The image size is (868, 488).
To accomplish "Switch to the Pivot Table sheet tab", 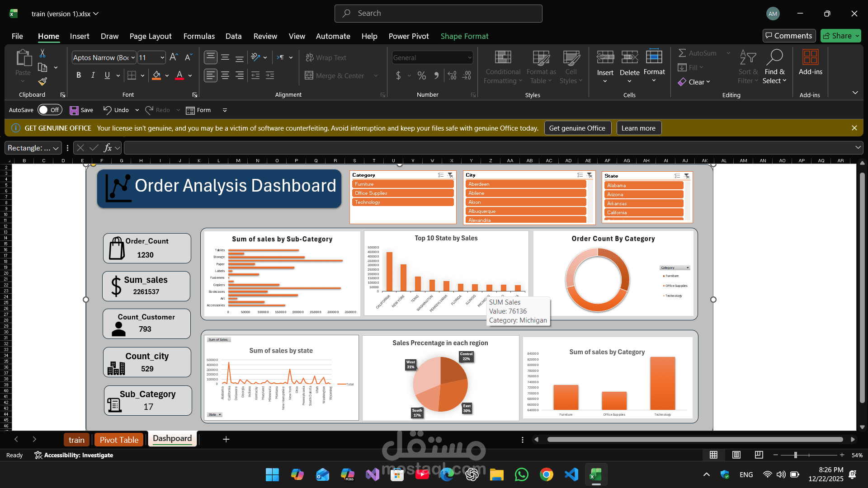I will coord(118,439).
